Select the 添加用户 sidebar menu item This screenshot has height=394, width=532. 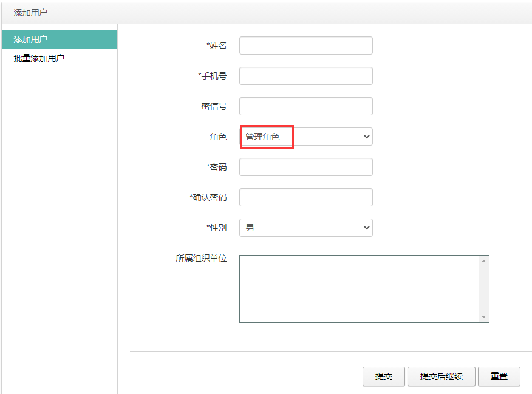(60, 39)
